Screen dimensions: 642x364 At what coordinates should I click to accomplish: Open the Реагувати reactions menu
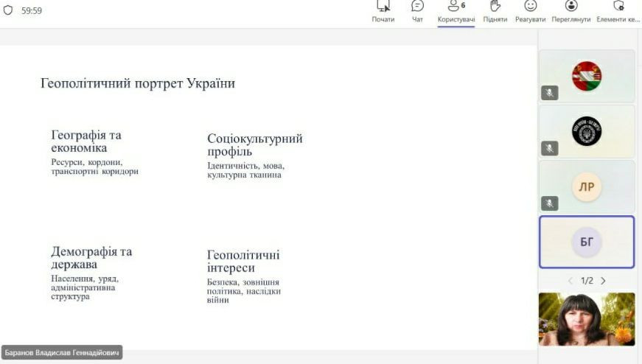(530, 13)
